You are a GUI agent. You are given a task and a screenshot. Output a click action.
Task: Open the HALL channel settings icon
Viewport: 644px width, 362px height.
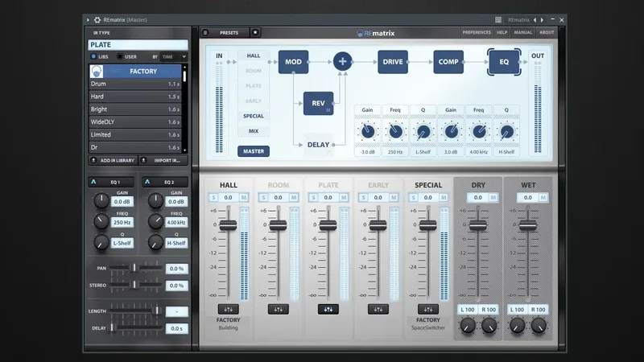(229, 310)
